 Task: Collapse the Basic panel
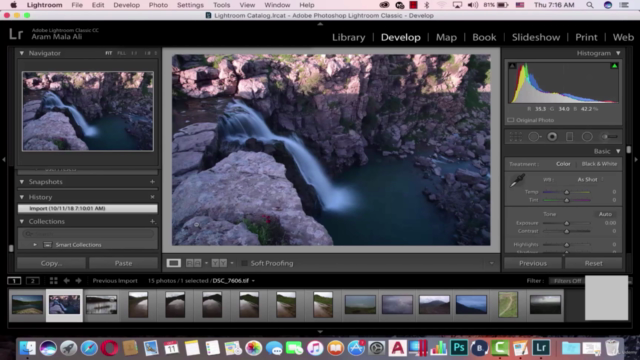tap(618, 151)
